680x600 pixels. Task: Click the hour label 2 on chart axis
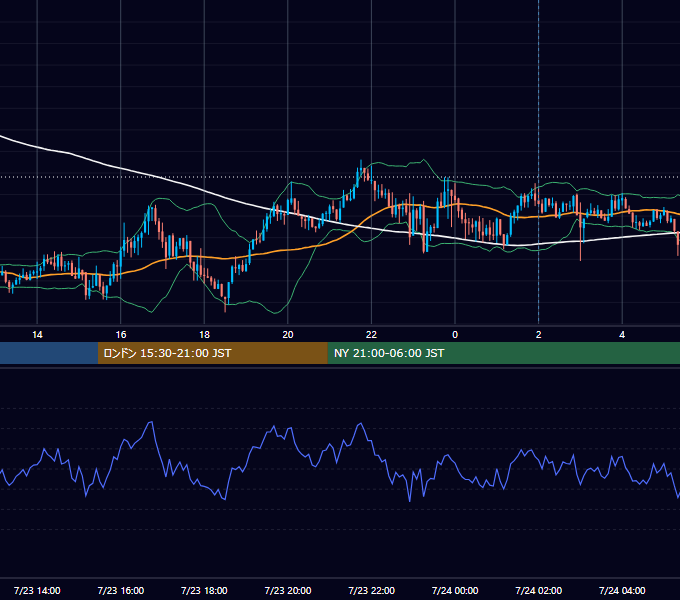(539, 335)
